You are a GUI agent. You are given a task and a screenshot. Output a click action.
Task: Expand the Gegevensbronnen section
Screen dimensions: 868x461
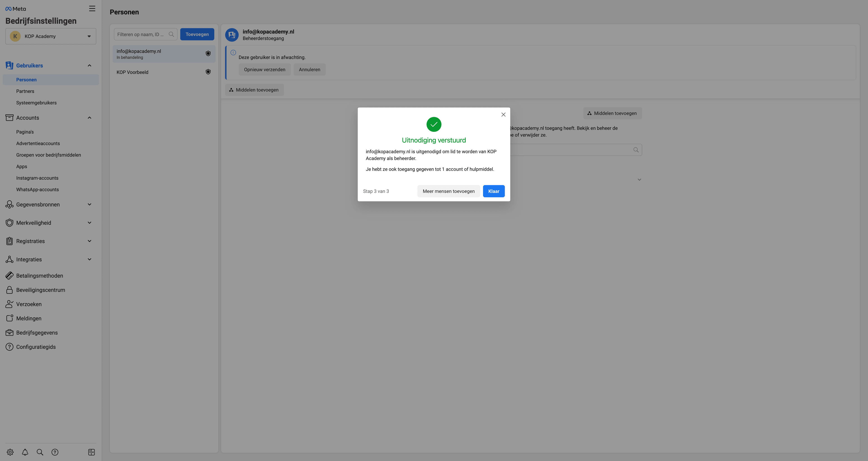pyautogui.click(x=90, y=205)
